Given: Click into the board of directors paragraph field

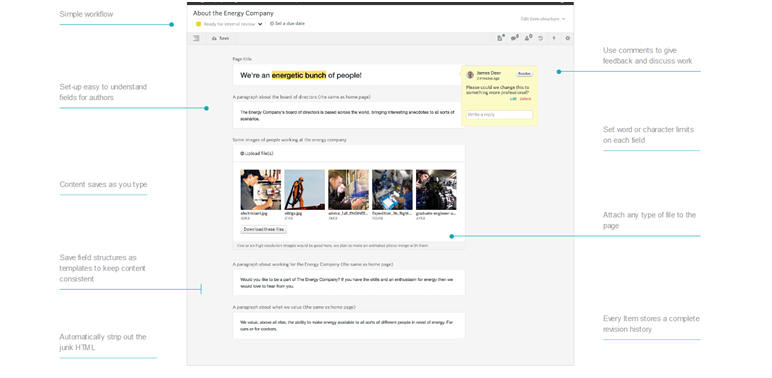Looking at the screenshot, I should (349, 115).
